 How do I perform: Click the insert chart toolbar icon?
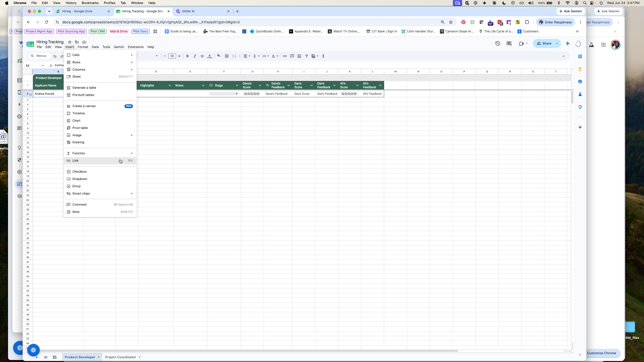click(x=299, y=56)
